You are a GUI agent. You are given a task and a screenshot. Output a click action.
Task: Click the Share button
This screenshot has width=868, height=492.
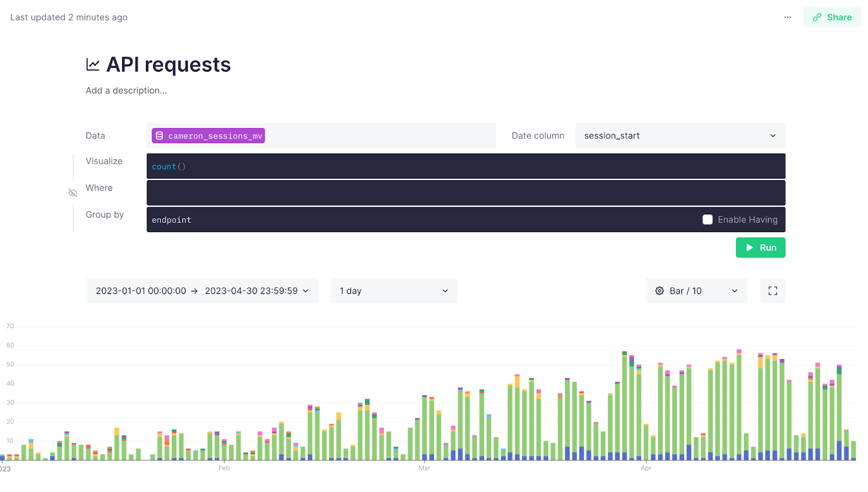(832, 17)
